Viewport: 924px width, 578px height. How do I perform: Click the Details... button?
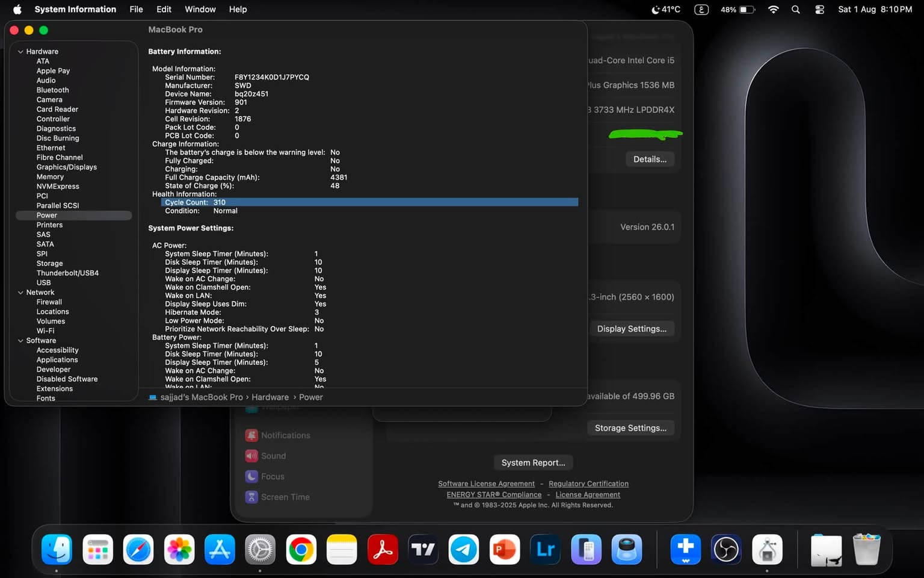650,160
